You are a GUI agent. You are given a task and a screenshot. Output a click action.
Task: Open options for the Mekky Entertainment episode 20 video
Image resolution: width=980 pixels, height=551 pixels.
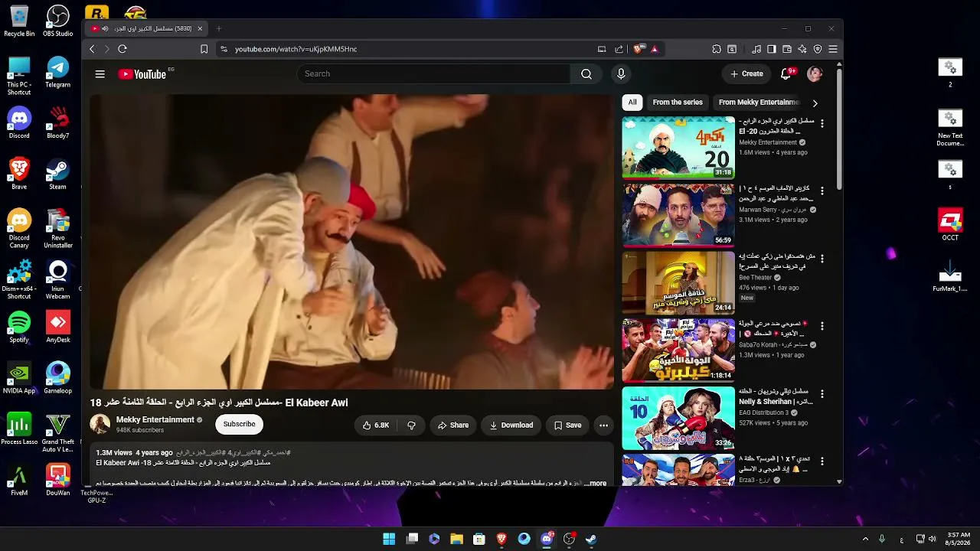click(x=822, y=123)
